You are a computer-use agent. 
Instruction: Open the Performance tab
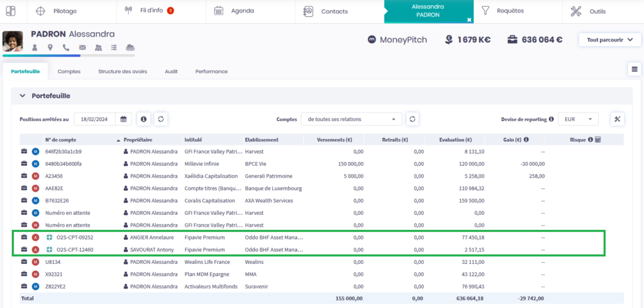coord(211,71)
